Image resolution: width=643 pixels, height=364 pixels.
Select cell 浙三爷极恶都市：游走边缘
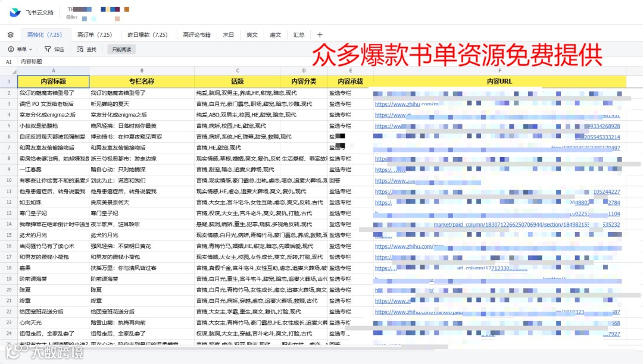tap(142, 158)
